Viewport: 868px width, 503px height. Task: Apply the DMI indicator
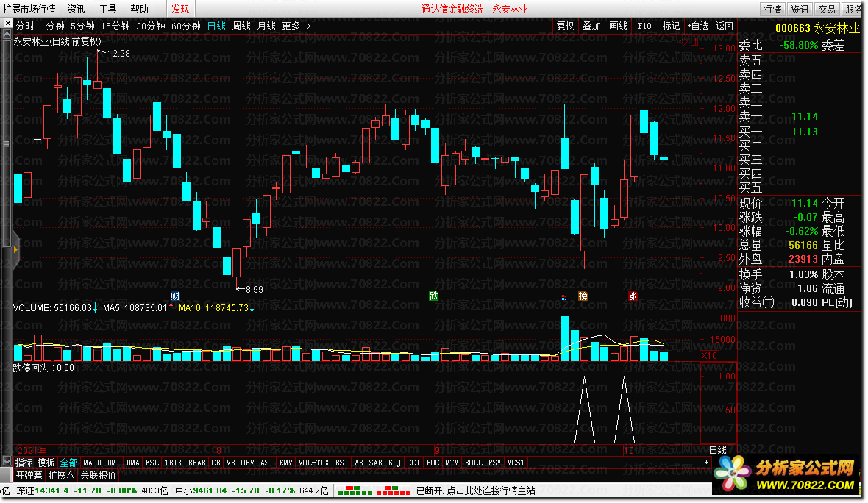[113, 463]
